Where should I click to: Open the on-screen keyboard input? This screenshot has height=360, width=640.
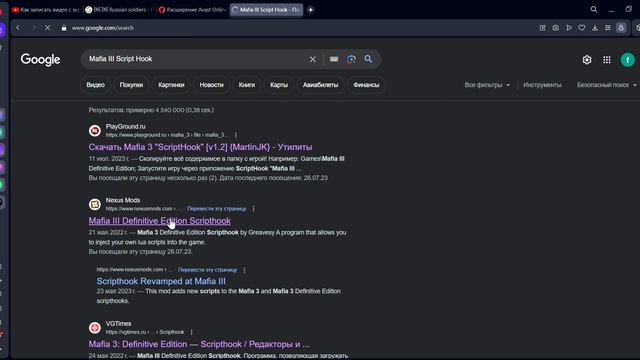tap(334, 59)
